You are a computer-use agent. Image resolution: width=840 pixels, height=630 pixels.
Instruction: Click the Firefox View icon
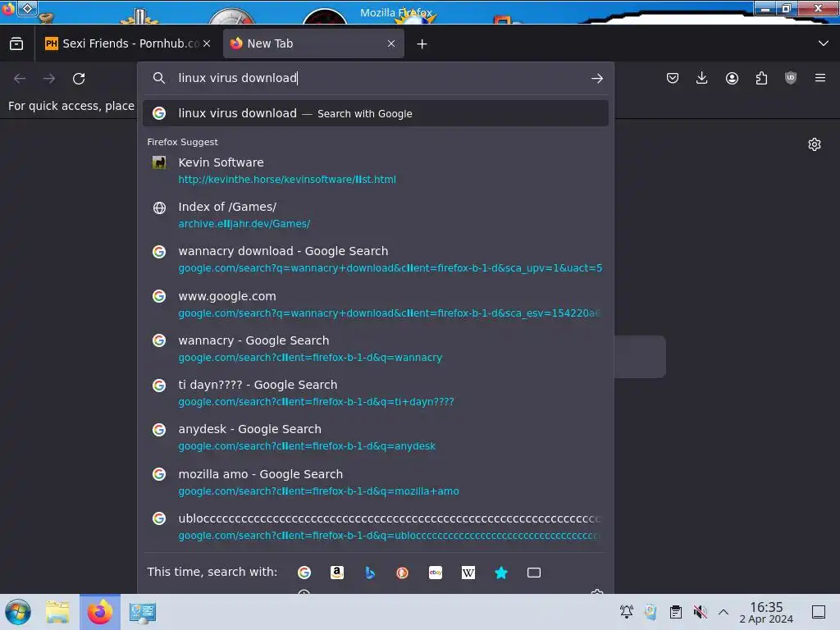pyautogui.click(x=16, y=44)
